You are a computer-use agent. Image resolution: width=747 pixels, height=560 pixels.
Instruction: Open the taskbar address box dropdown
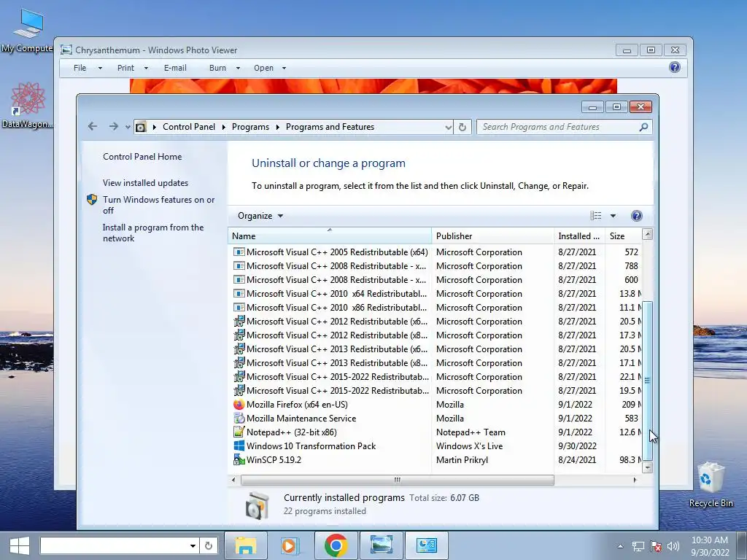pyautogui.click(x=193, y=545)
